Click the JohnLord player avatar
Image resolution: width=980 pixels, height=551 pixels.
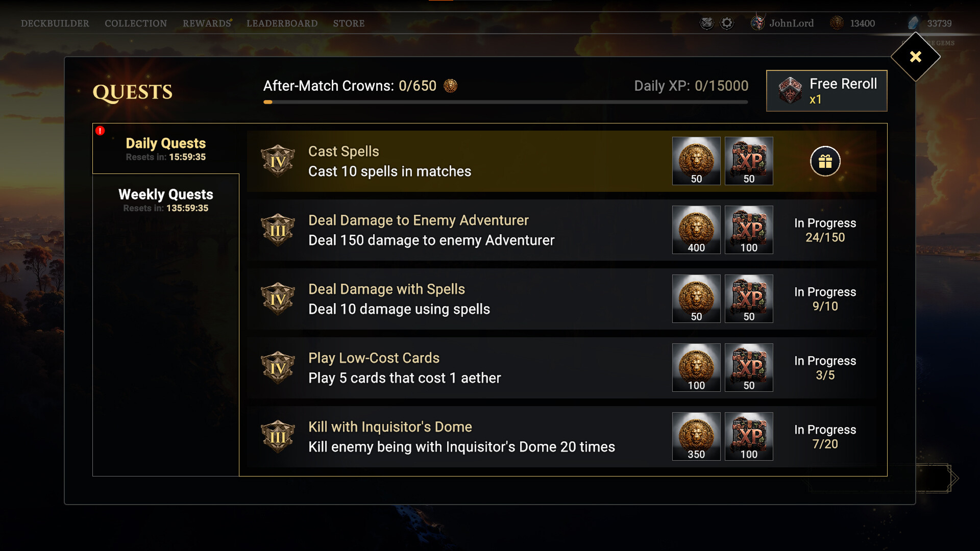[757, 23]
